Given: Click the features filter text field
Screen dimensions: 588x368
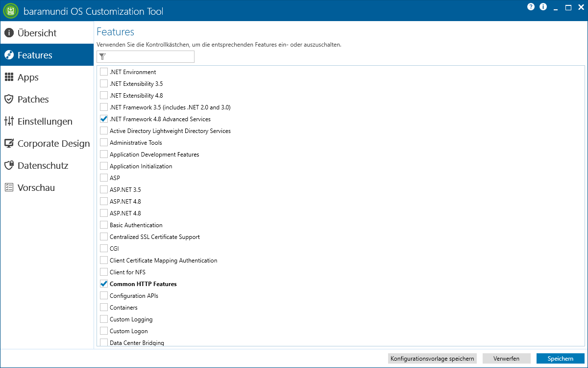Looking at the screenshot, I should 146,57.
